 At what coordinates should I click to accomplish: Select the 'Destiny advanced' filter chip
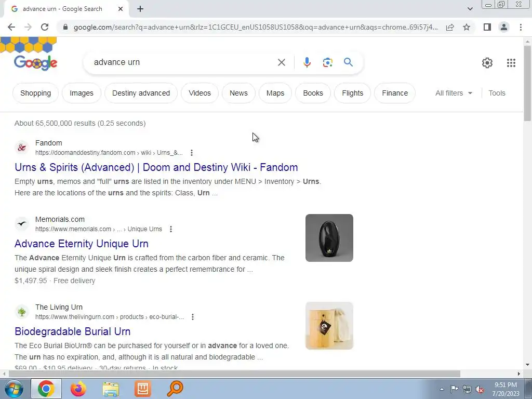pos(141,93)
